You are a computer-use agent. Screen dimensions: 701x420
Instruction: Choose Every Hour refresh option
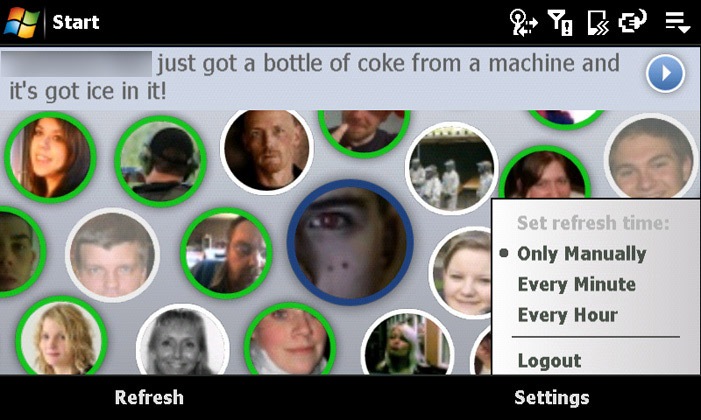[568, 315]
